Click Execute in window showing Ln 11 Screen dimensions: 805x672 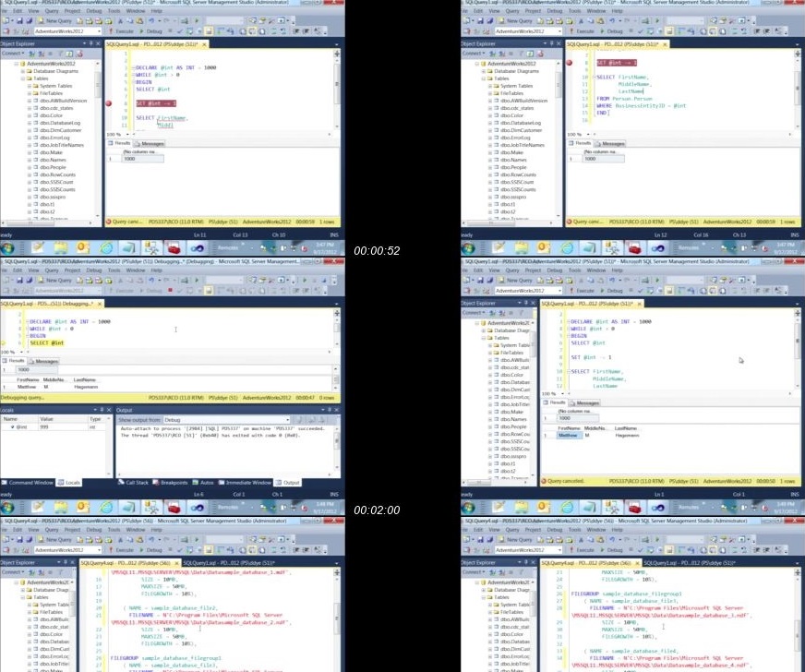coord(121,31)
